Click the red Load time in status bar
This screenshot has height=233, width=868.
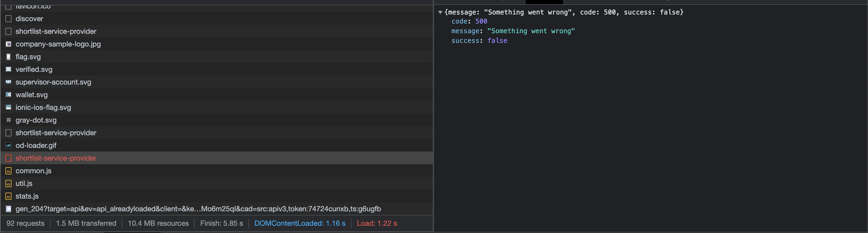pyautogui.click(x=376, y=223)
